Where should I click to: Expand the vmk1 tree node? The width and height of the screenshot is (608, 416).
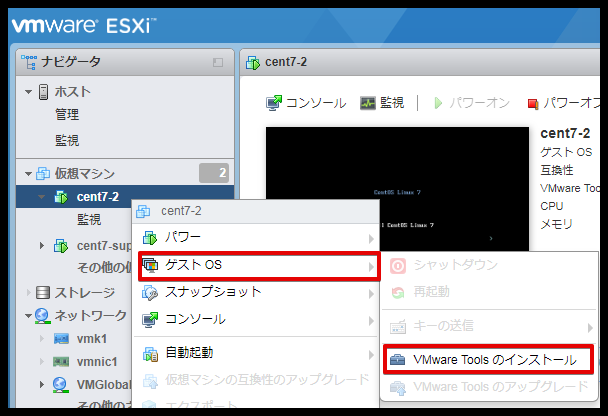[42, 338]
